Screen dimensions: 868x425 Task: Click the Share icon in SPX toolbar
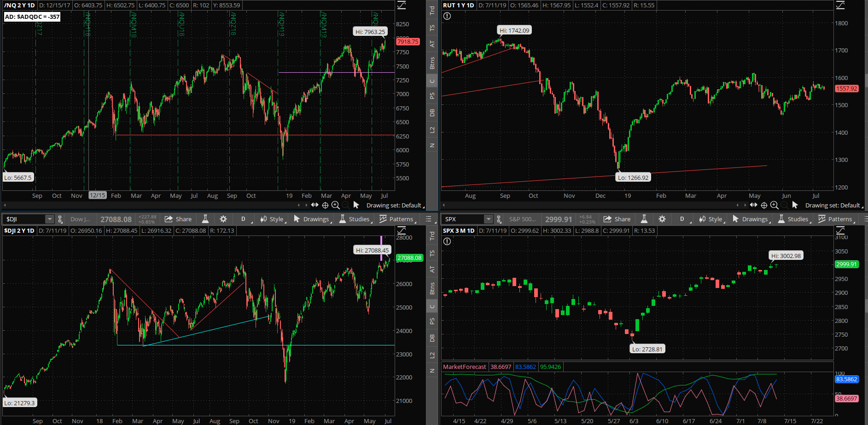(617, 219)
